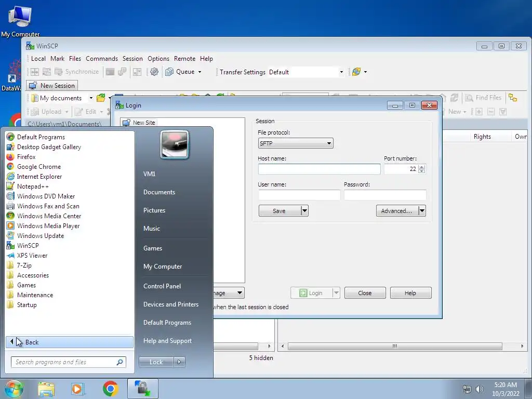Open Control Panel from Start menu

tap(162, 286)
